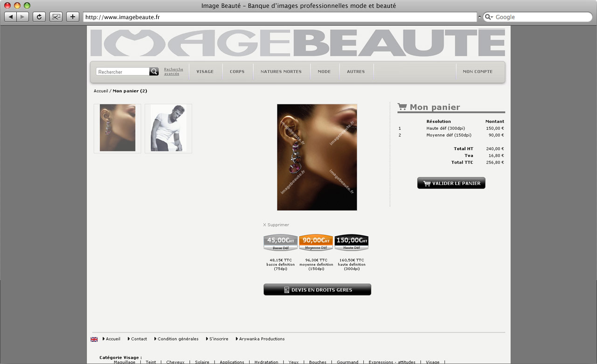
Task: Open the S'inscrire link
Action: [217, 339]
